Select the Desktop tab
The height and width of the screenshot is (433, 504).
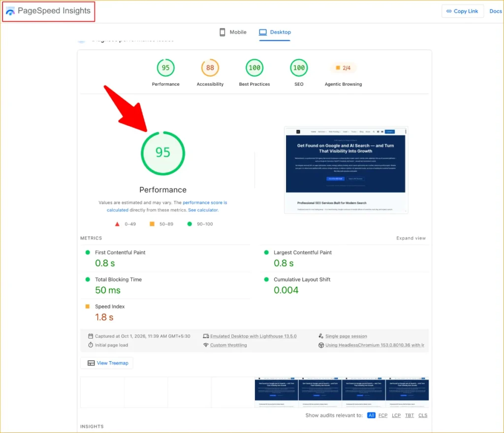coord(275,32)
